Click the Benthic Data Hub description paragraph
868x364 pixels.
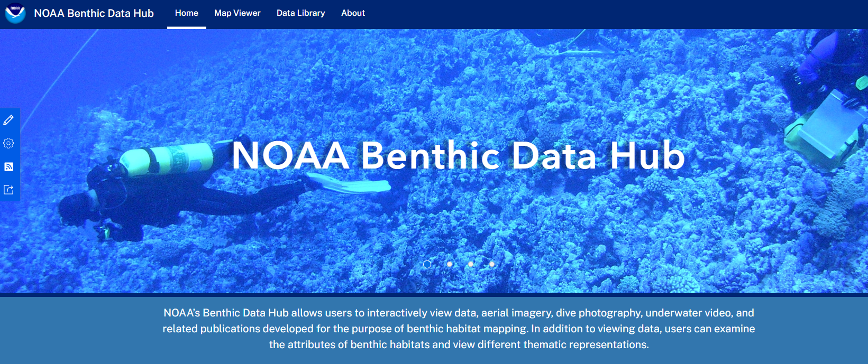tap(458, 329)
